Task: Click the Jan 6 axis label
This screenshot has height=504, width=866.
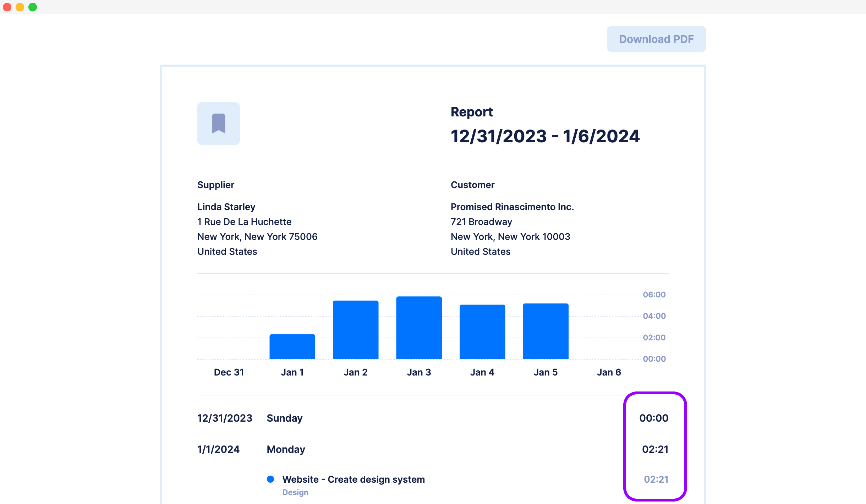Action: (x=609, y=372)
